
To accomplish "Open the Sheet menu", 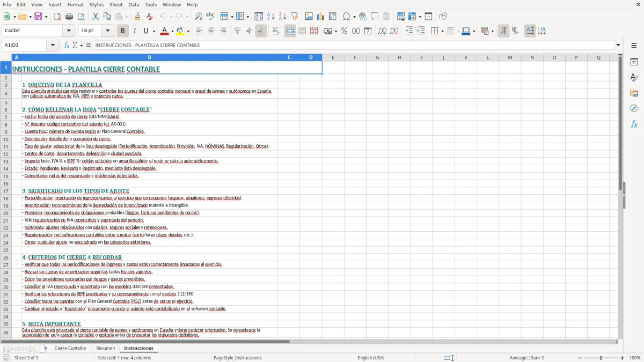I will coord(116,4).
